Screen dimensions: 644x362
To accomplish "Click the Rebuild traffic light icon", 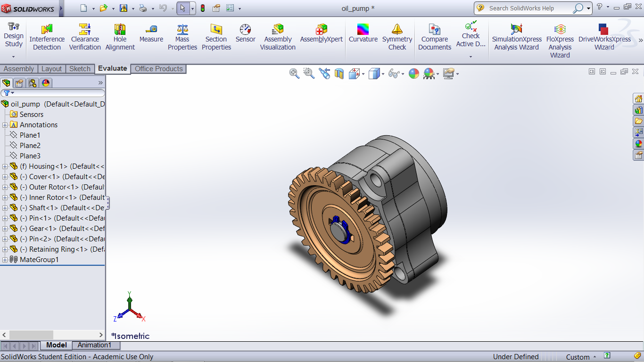I will coord(203,8).
